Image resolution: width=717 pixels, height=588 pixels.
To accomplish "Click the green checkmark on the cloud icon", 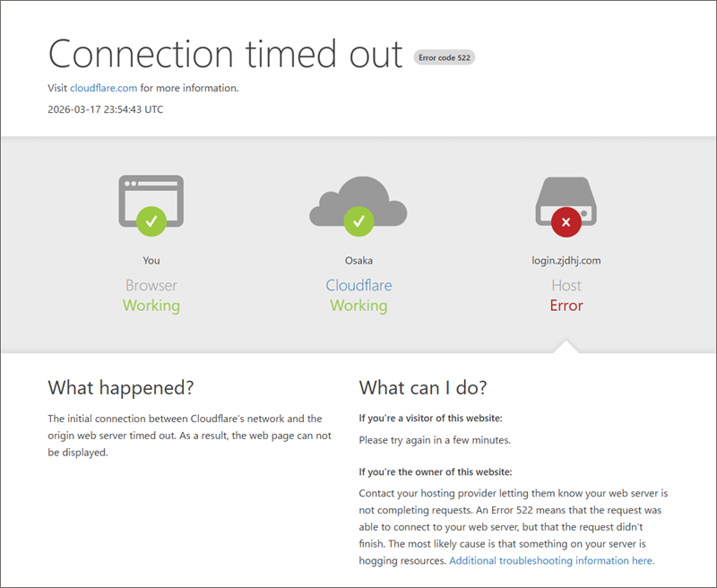I will 358,220.
